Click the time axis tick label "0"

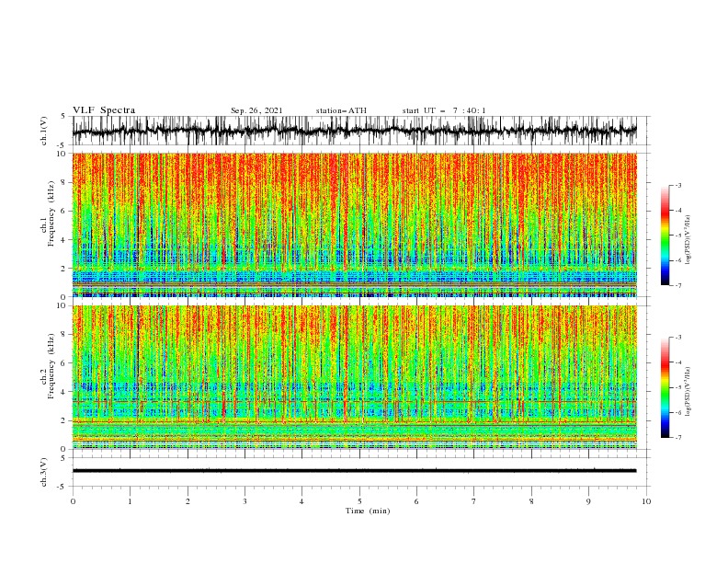73,501
